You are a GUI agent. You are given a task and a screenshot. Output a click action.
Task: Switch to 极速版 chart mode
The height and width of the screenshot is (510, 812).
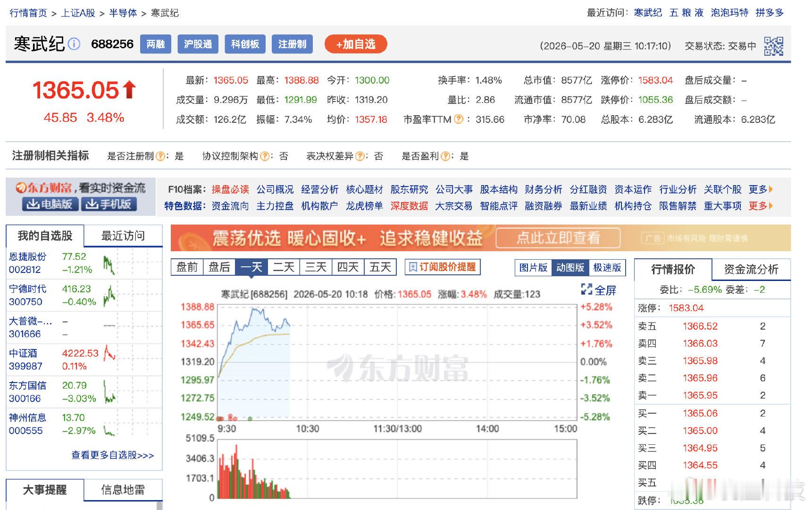[607, 268]
